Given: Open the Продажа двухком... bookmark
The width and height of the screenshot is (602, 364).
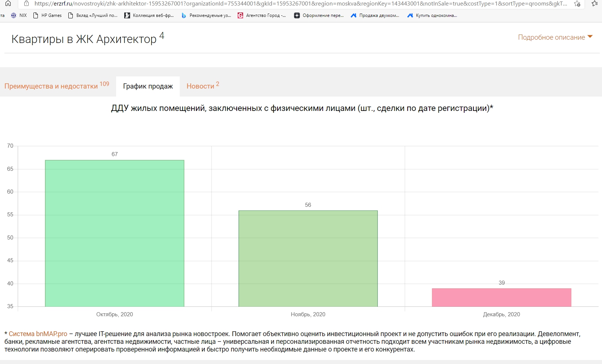Looking at the screenshot, I should [375, 15].
